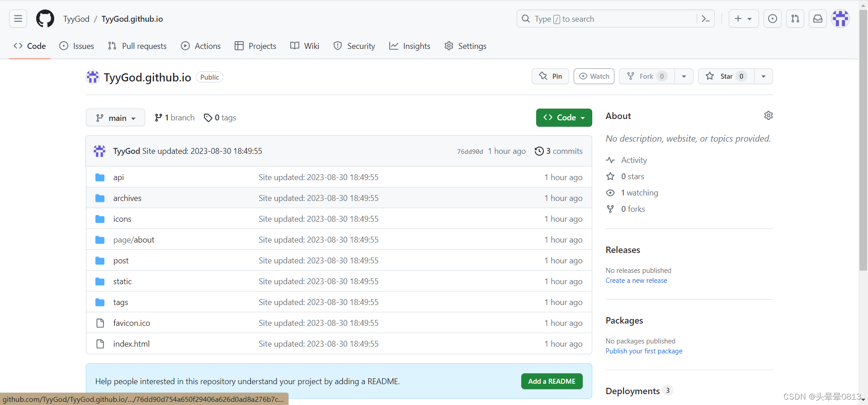Open Publish your first package link
Image resolution: width=868 pixels, height=405 pixels.
click(x=644, y=351)
